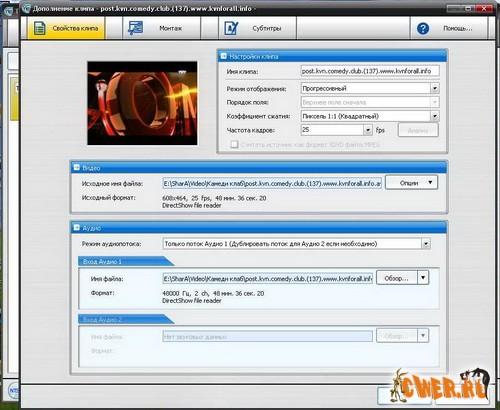The image size is (500, 410).
Task: Click the Audio 2 Нет звуковых данных field
Action: coord(267,337)
